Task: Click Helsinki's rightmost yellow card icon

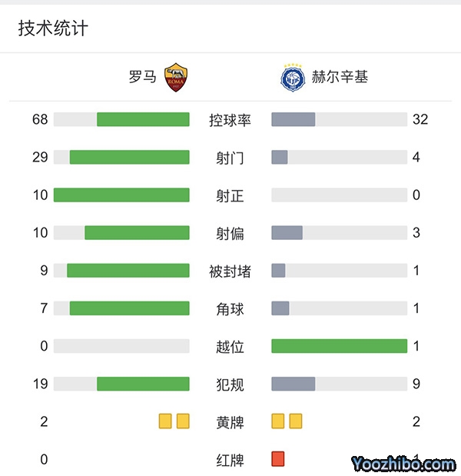Action: point(296,421)
